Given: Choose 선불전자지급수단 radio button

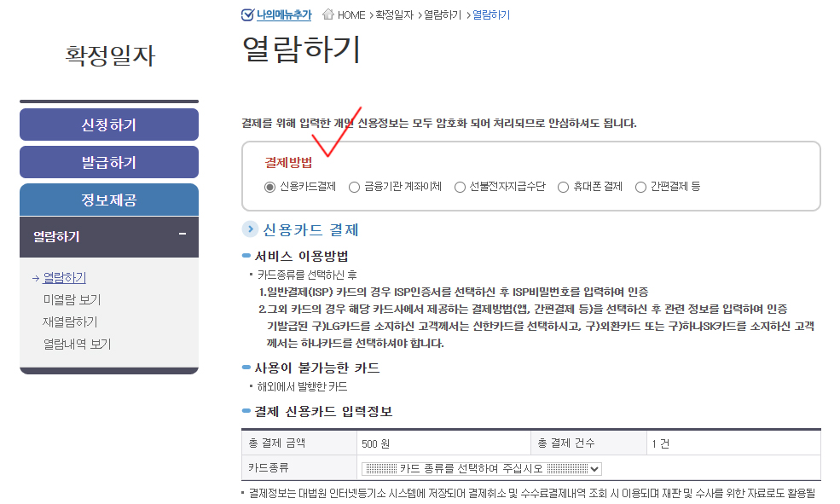Looking at the screenshot, I should 460,187.
